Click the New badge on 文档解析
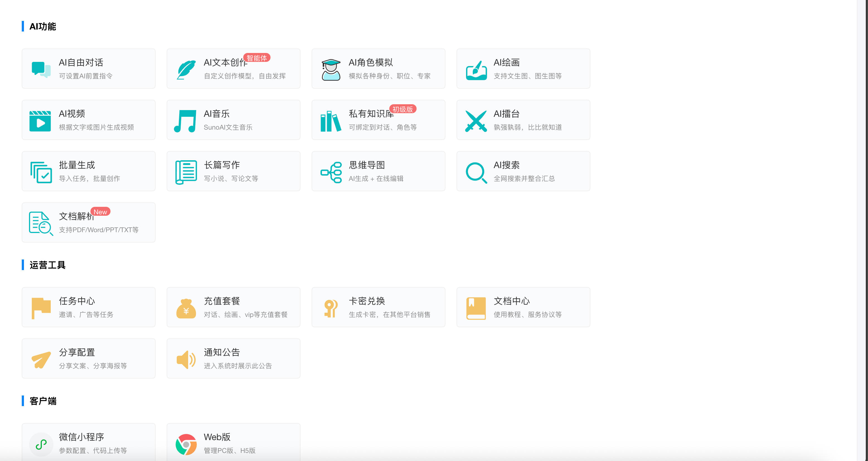 click(100, 212)
